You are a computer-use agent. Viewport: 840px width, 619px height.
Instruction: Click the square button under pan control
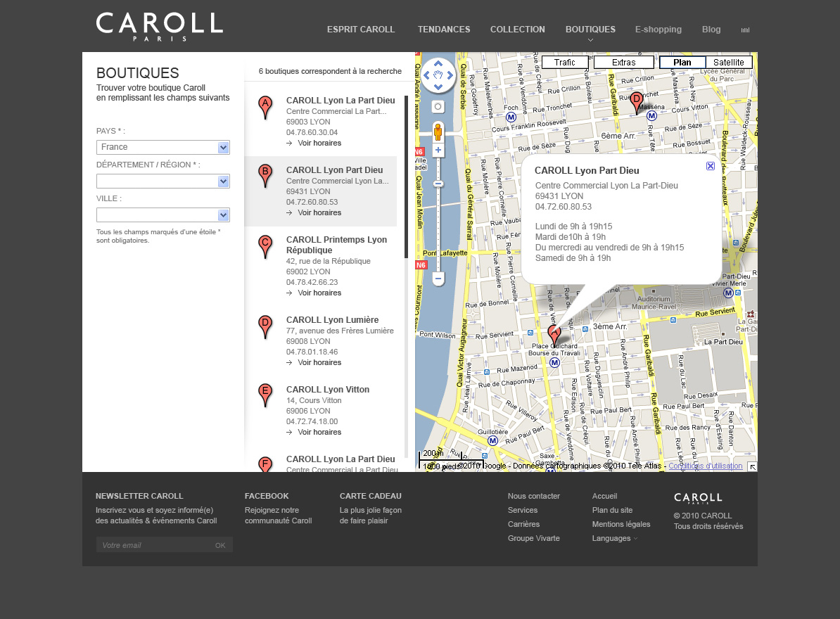[x=438, y=106]
